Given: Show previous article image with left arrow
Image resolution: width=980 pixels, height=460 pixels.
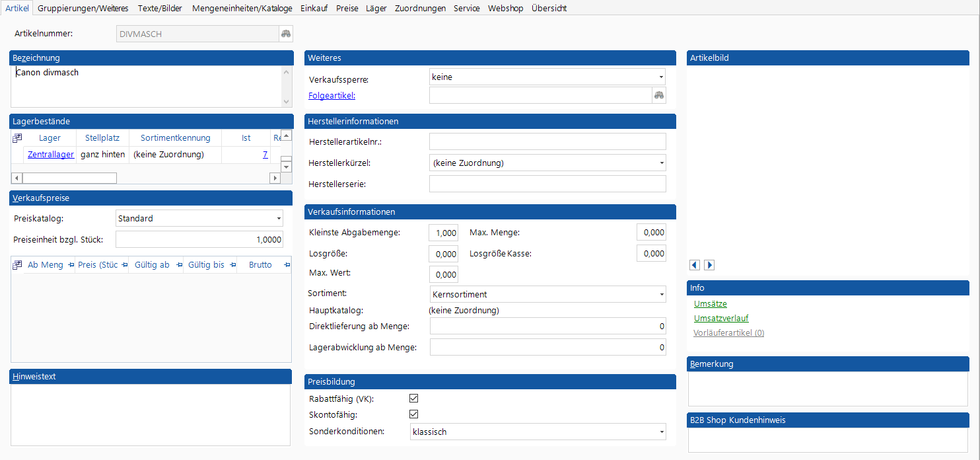Looking at the screenshot, I should (x=694, y=265).
